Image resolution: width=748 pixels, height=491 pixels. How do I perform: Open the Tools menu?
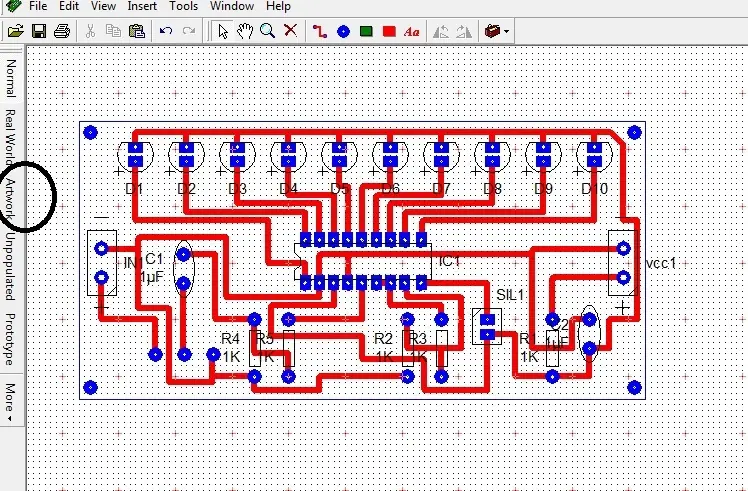(x=183, y=6)
